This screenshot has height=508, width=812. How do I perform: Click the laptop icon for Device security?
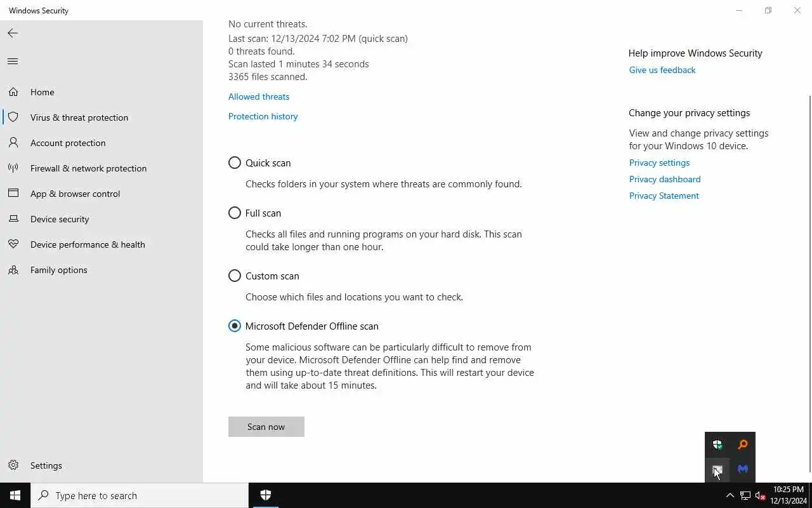click(x=13, y=219)
